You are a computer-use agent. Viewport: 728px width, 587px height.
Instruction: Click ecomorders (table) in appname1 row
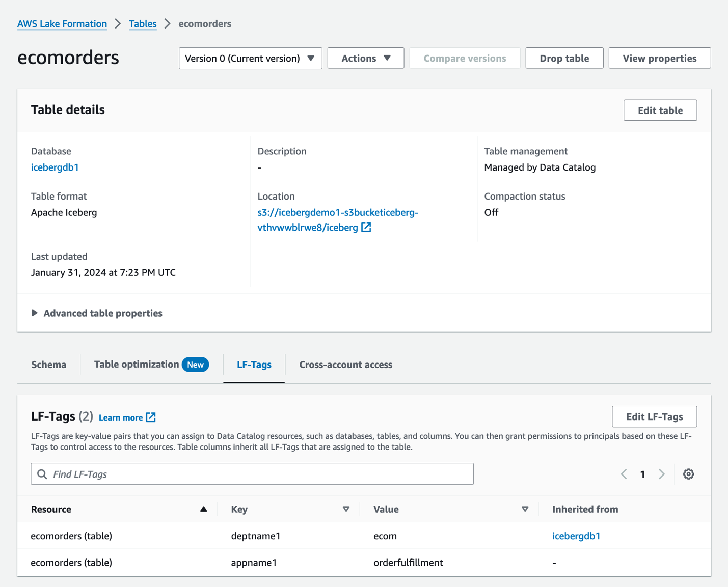(71, 563)
